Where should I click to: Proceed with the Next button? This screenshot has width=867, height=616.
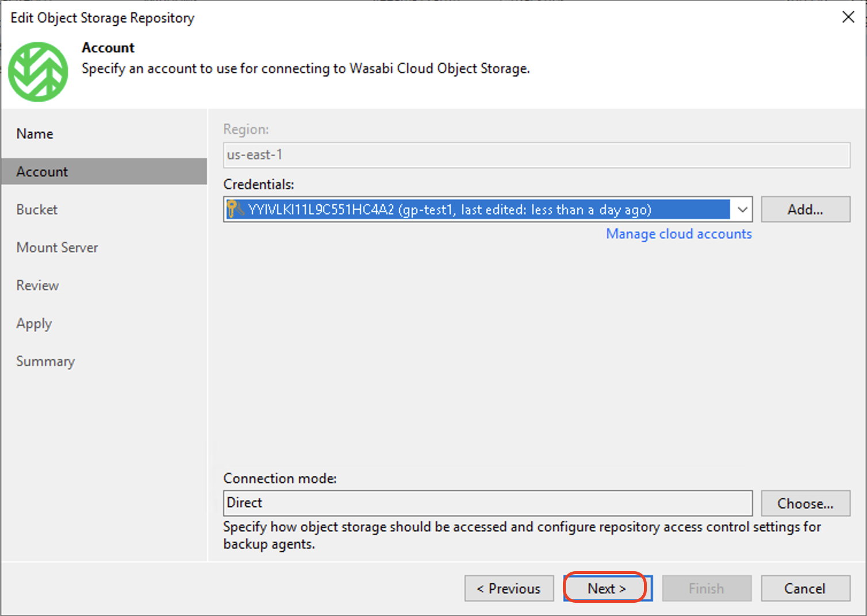(x=607, y=588)
